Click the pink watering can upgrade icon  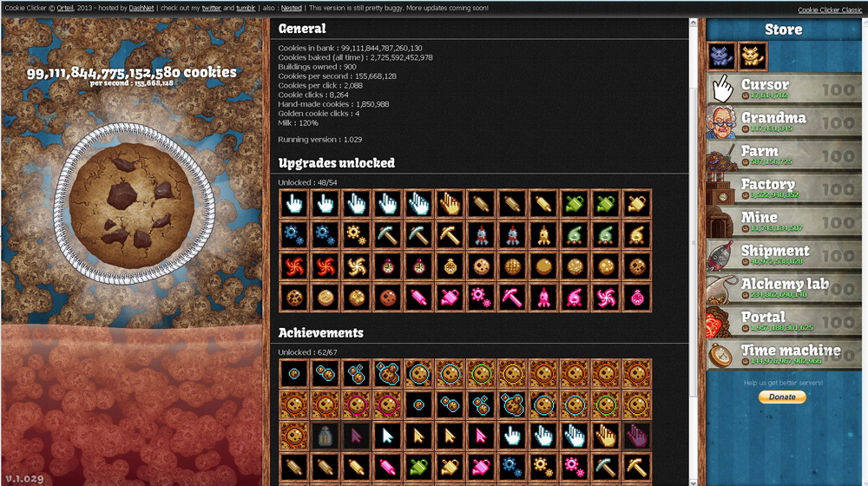[449, 298]
